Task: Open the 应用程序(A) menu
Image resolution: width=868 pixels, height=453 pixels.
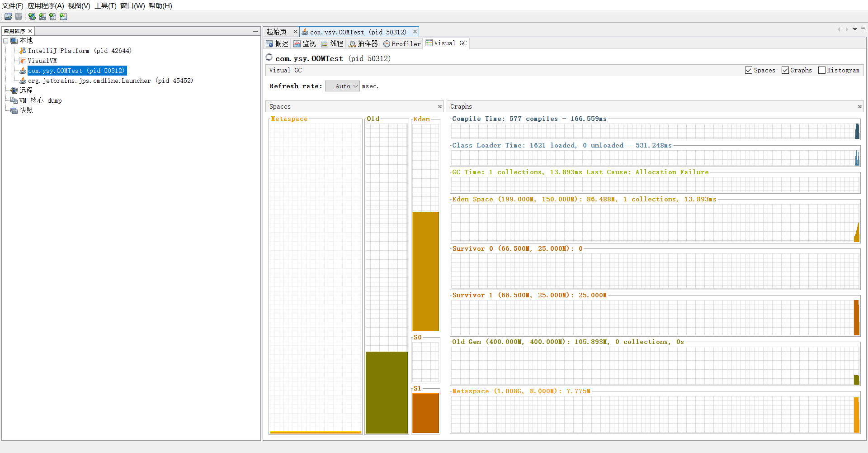Action: click(46, 6)
